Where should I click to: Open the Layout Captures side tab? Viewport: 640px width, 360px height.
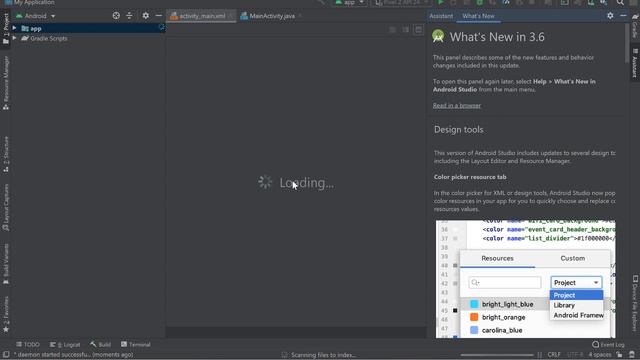click(x=6, y=207)
